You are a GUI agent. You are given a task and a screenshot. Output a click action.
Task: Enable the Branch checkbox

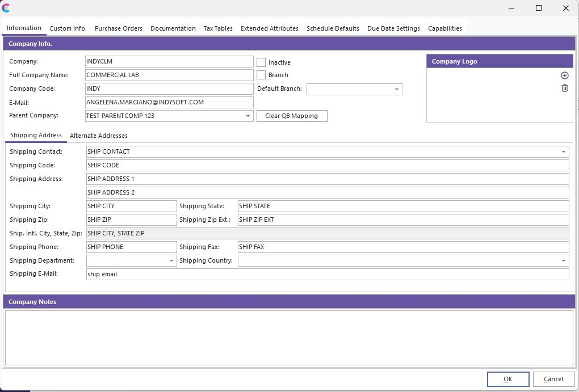(261, 75)
